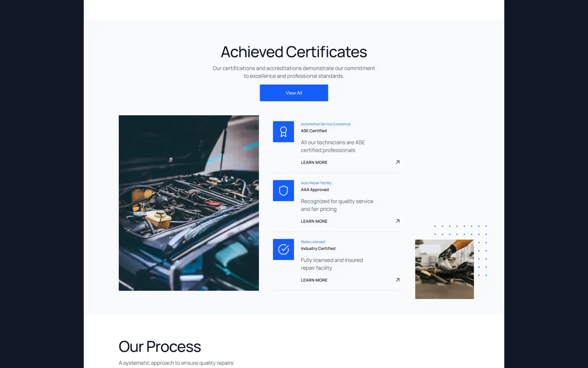This screenshot has width=588, height=368.
Task: Follow the arrow icon in AAA Approved row
Action: click(397, 221)
